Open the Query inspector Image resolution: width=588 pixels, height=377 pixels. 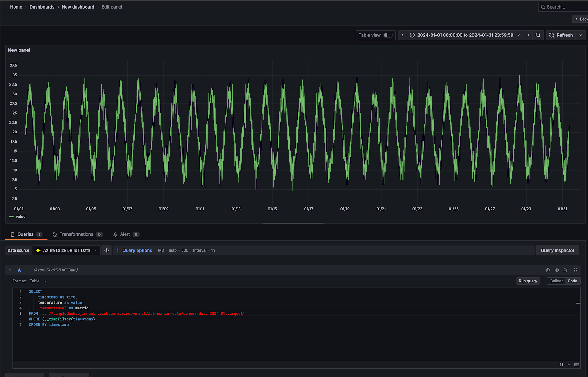coord(557,250)
